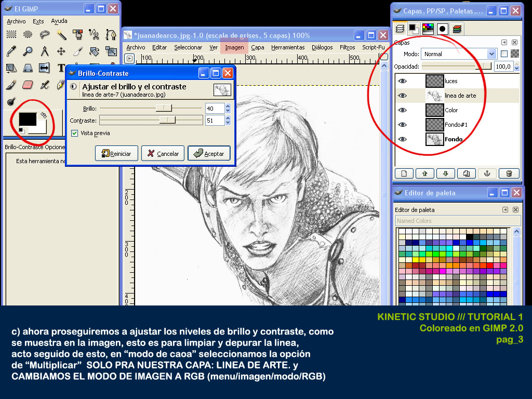Select the Rectangle Select tool in toolbox
532x399 pixels.
[x=11, y=34]
